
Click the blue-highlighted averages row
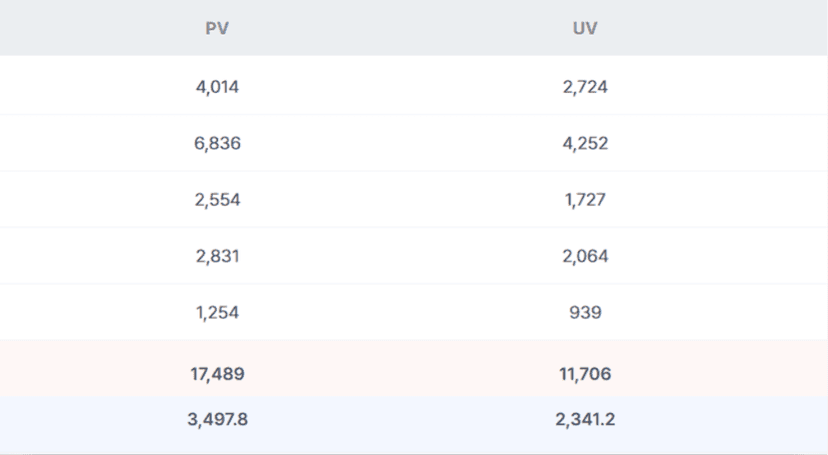400,420
